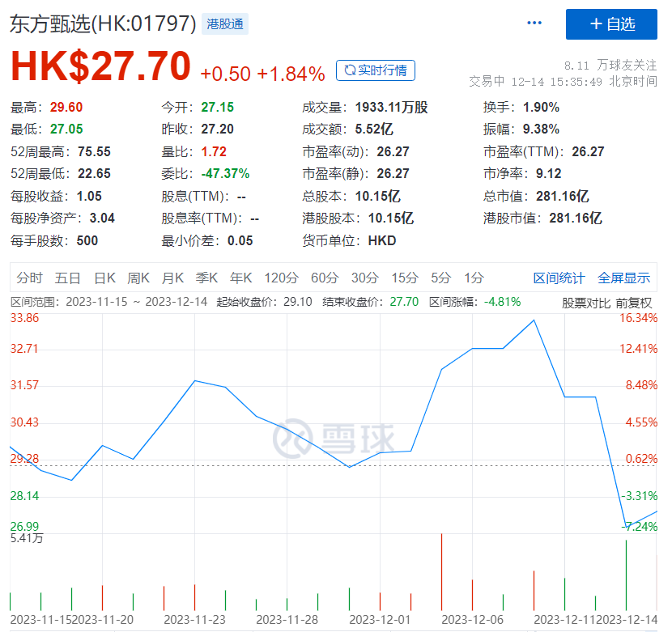Click the 股票对比 stock comparison option
Screen dimensions: 672x632
coord(586,303)
